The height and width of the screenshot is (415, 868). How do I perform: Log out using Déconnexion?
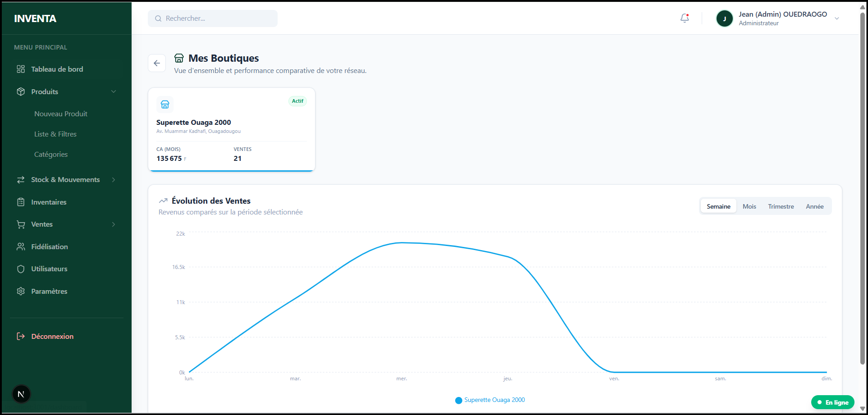coord(52,336)
